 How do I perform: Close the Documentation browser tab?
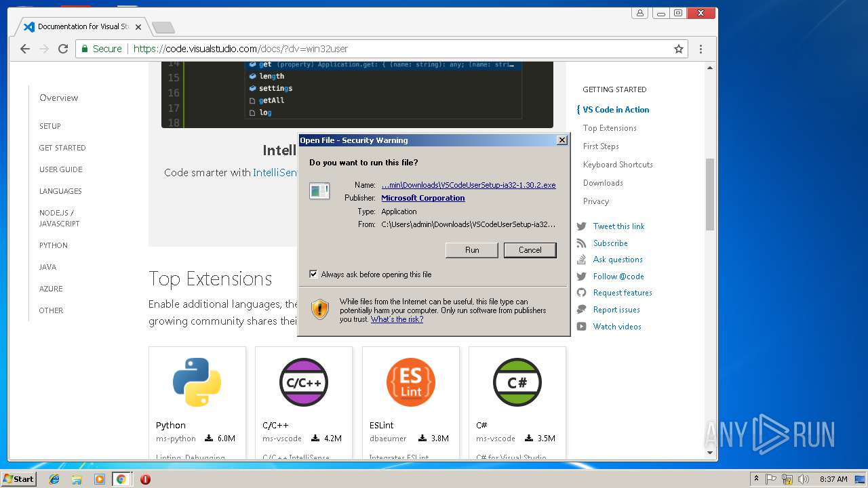coord(138,27)
